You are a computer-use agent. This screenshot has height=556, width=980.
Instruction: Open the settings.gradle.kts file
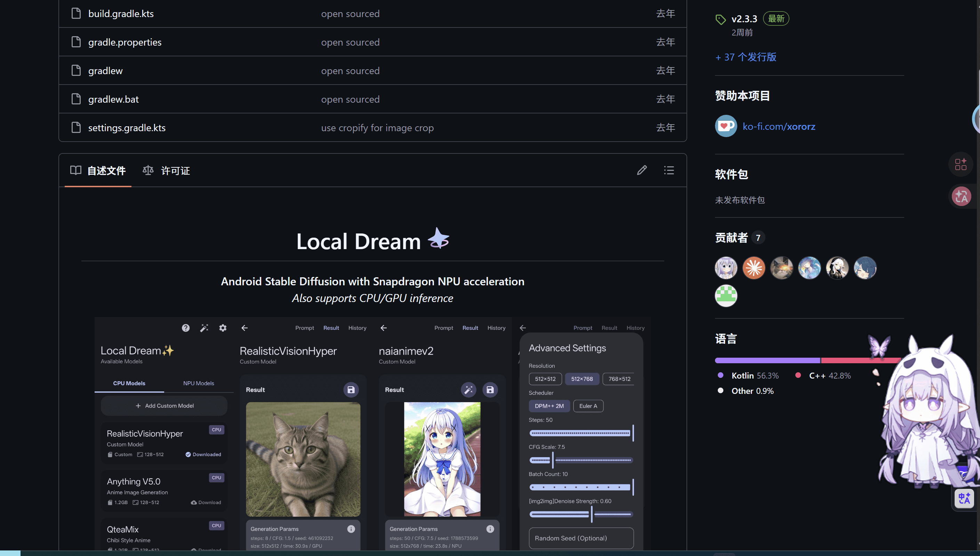tap(127, 128)
